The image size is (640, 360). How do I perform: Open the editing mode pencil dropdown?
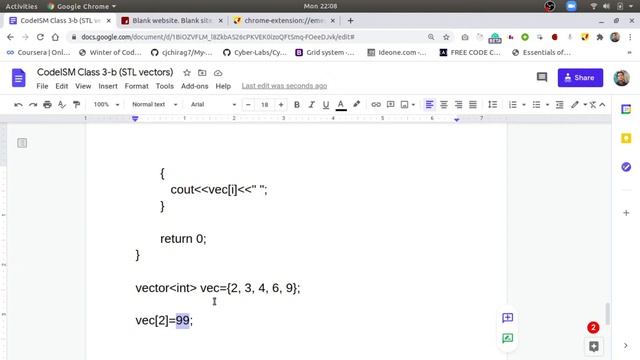click(x=578, y=105)
